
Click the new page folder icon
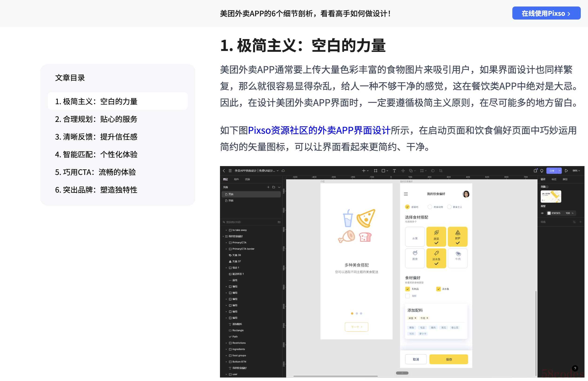coord(274,187)
